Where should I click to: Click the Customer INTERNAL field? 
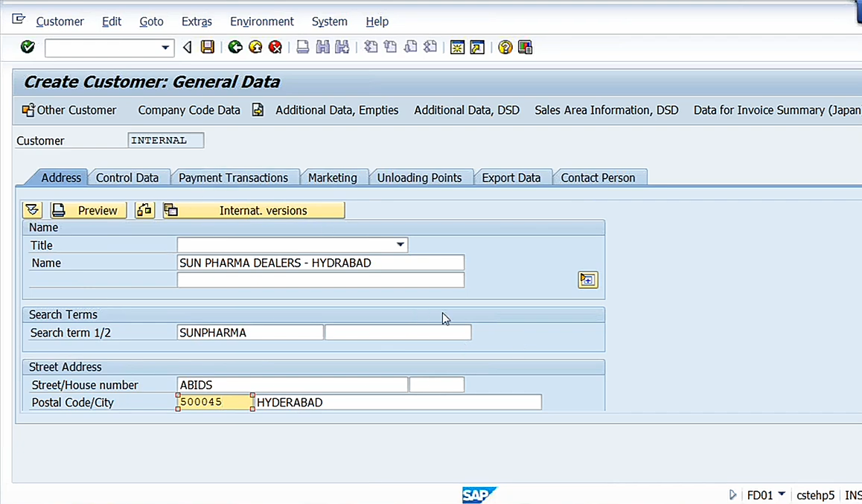pyautogui.click(x=165, y=140)
